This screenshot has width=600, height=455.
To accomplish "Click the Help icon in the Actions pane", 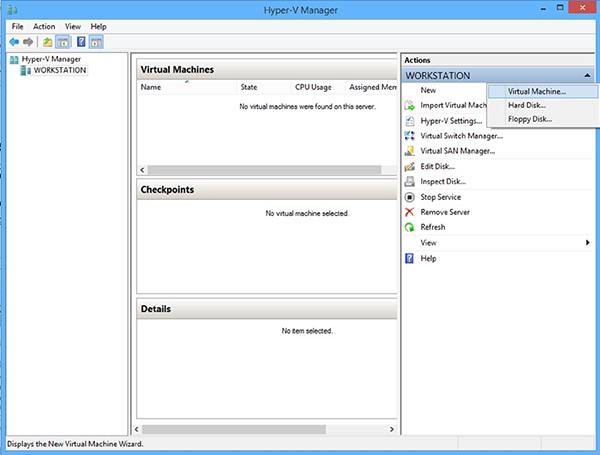I will click(409, 258).
